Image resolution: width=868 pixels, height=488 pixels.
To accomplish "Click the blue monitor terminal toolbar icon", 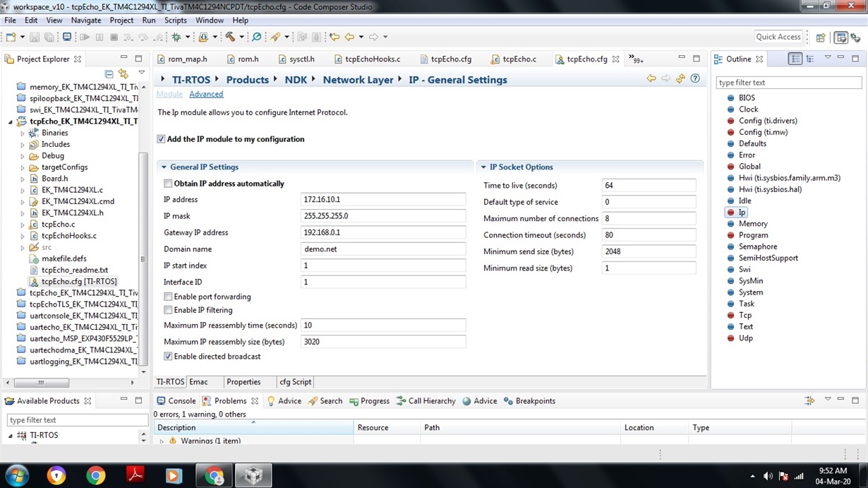I will coord(67,37).
